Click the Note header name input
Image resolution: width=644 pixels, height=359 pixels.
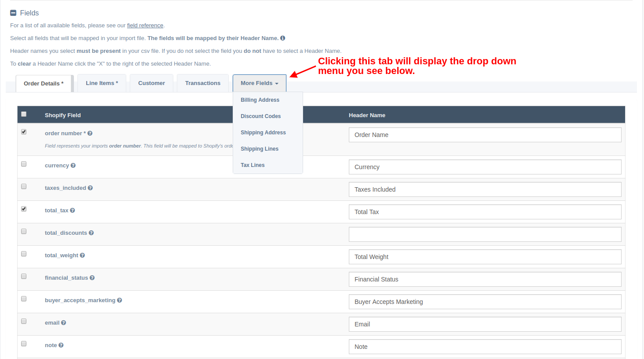click(x=485, y=347)
